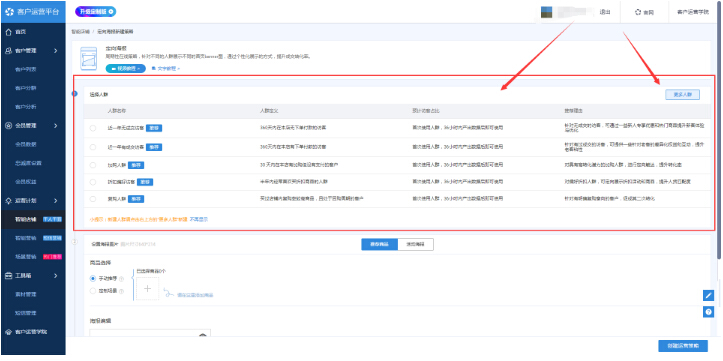Viewport: 723px width, 361px height.
Task: Click the 工具箱 briefcase icon
Action: pos(8,276)
